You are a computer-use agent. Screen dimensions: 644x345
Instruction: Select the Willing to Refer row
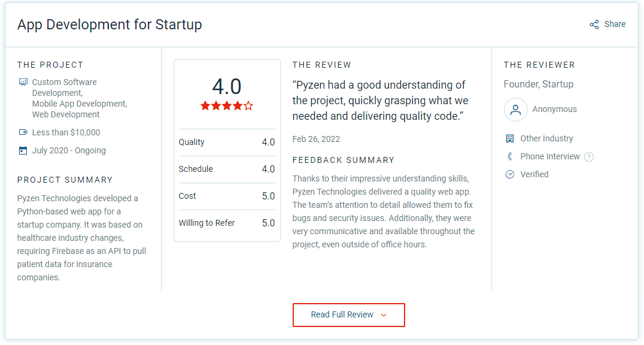pos(227,223)
